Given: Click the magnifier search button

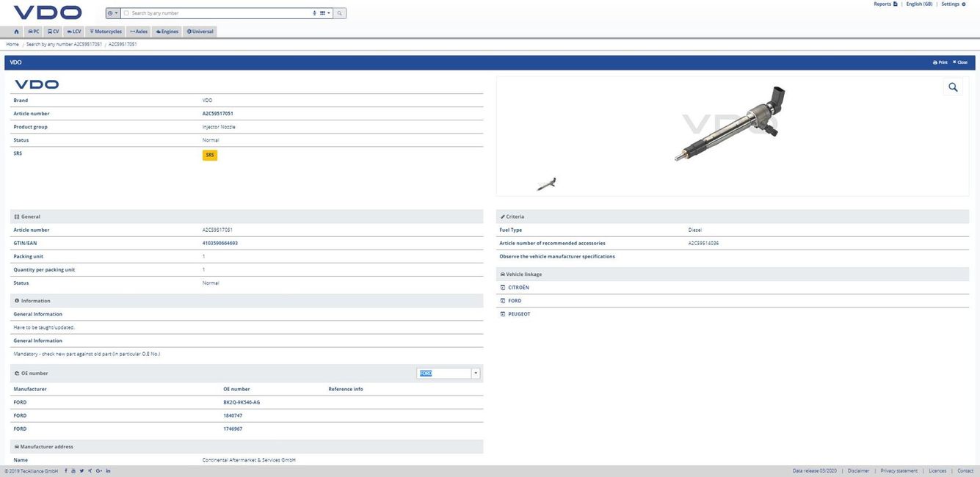Looking at the screenshot, I should coord(340,13).
